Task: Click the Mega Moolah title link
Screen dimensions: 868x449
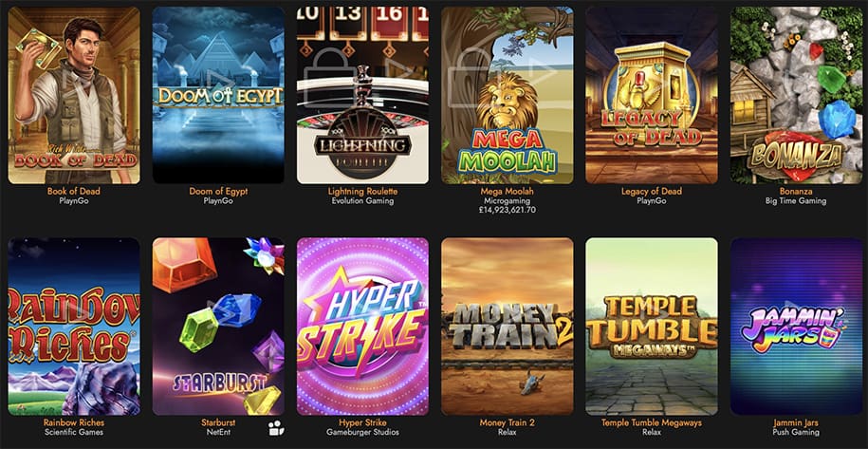Action: click(x=508, y=191)
